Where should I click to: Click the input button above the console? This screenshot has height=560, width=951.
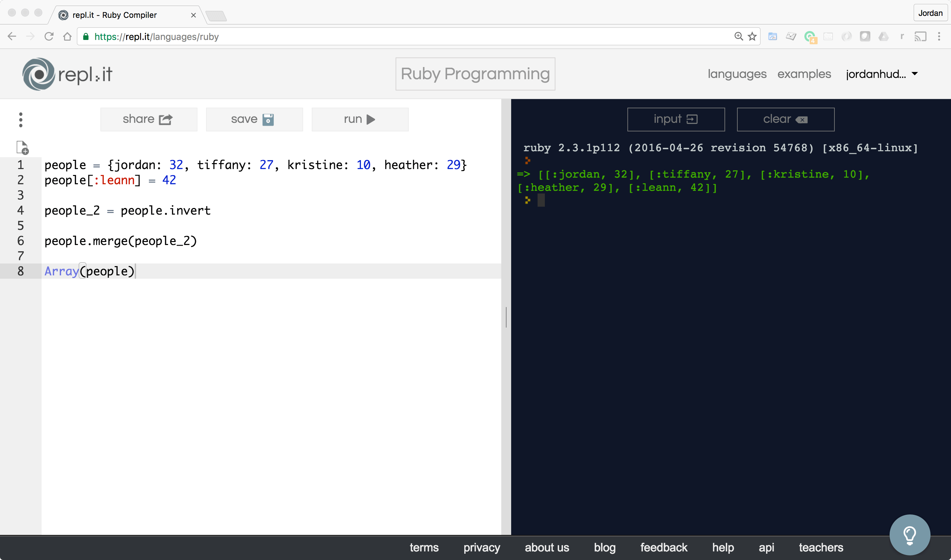click(x=676, y=119)
